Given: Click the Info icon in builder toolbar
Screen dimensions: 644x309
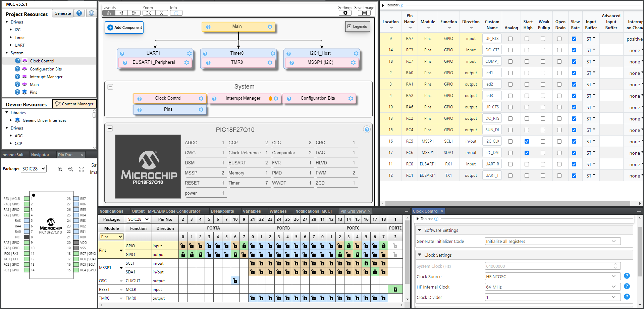Looking at the screenshot, I should (x=176, y=13).
